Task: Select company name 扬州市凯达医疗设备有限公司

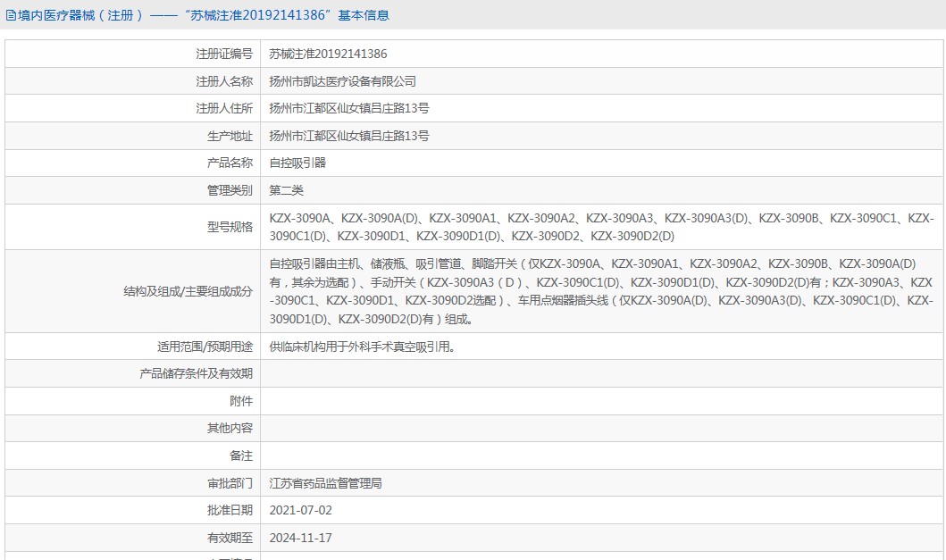Action: tap(343, 81)
